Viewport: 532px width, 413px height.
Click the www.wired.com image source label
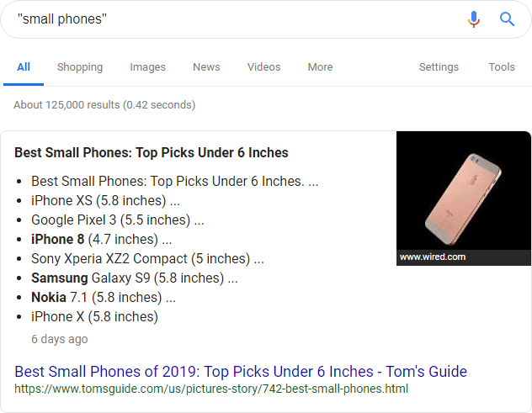(x=433, y=257)
